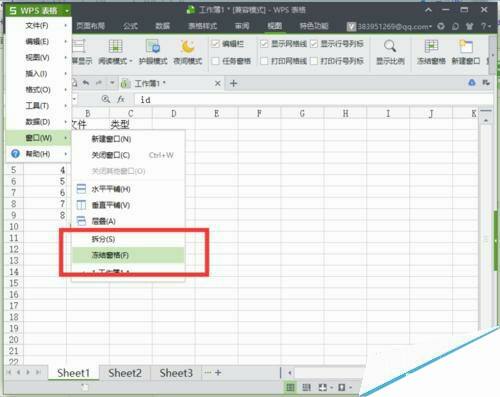The image size is (500, 397).
Task: Expand the last status bar view dropdown
Action: pyautogui.click(x=350, y=387)
